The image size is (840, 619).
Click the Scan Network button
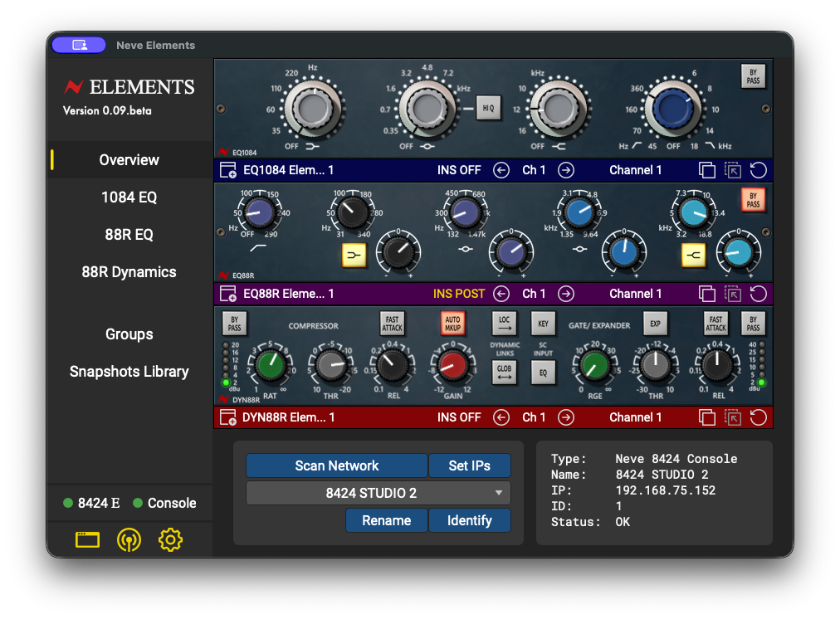pos(336,465)
